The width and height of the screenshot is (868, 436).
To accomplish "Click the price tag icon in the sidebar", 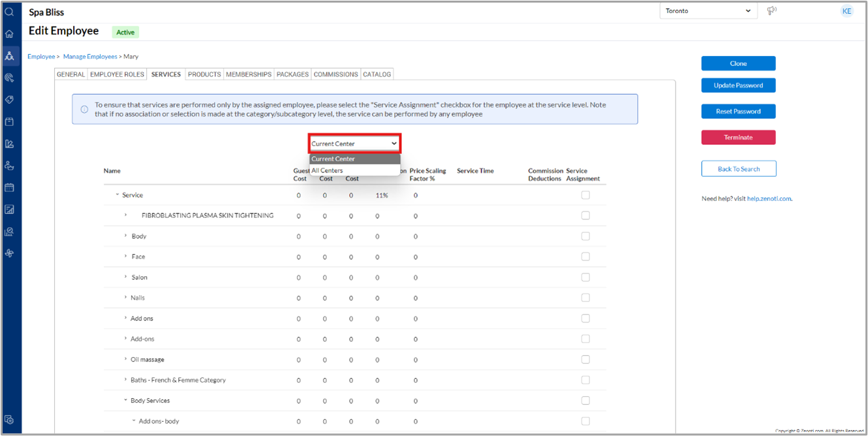I will tap(9, 100).
